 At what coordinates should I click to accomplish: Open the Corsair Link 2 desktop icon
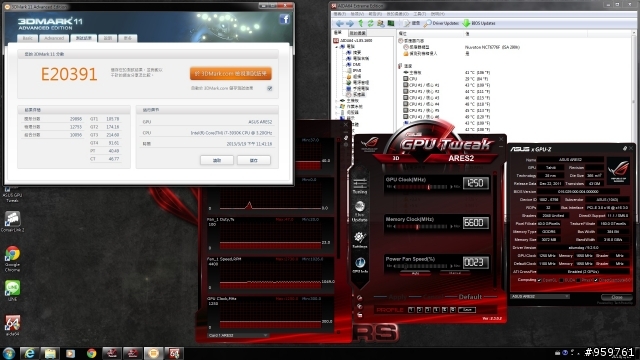coord(12,222)
